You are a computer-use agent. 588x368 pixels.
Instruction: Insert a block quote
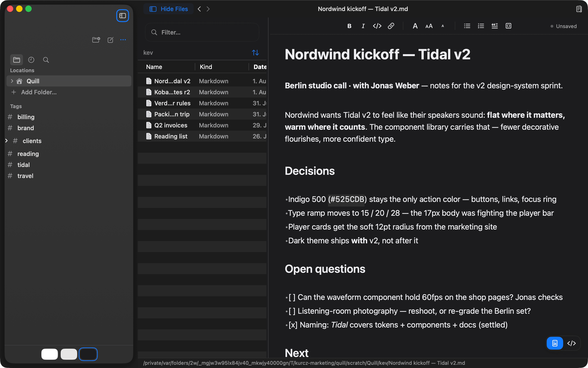click(x=495, y=26)
